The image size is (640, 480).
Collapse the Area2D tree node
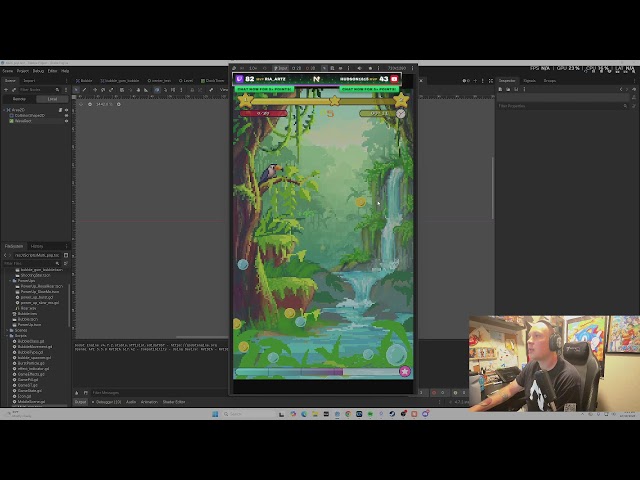point(4,110)
